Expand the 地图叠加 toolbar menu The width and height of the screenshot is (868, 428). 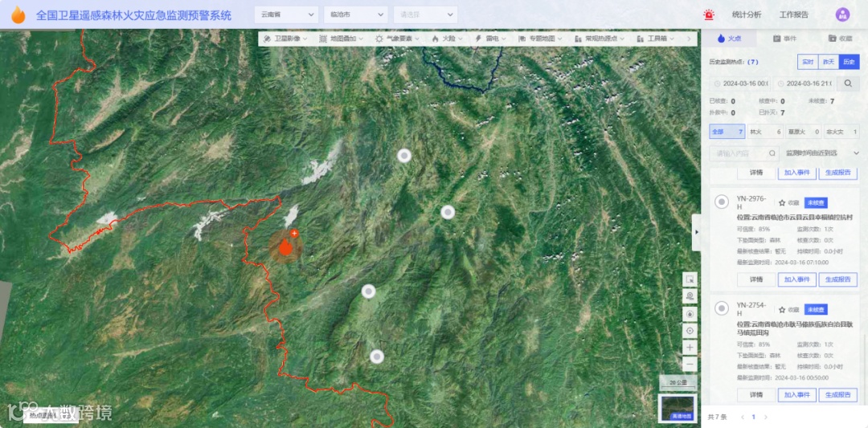point(341,39)
